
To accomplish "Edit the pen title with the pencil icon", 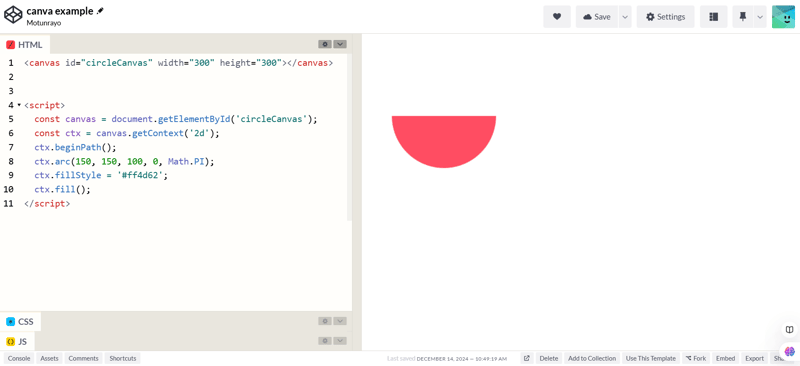I will (x=100, y=11).
